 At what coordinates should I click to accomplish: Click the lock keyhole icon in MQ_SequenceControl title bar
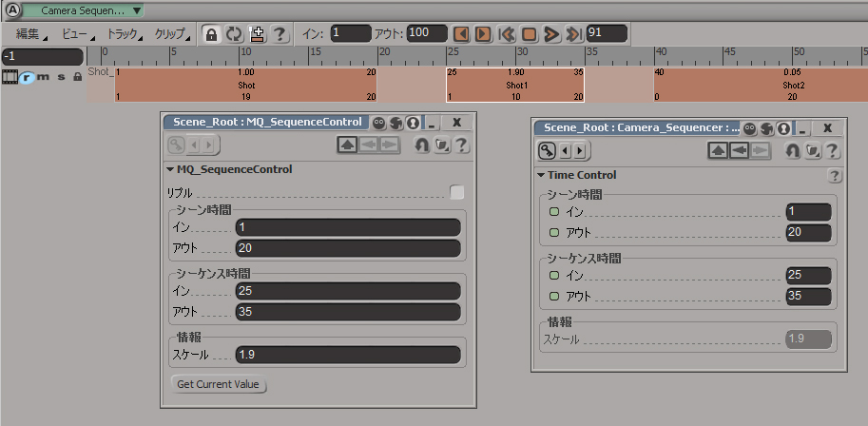412,123
